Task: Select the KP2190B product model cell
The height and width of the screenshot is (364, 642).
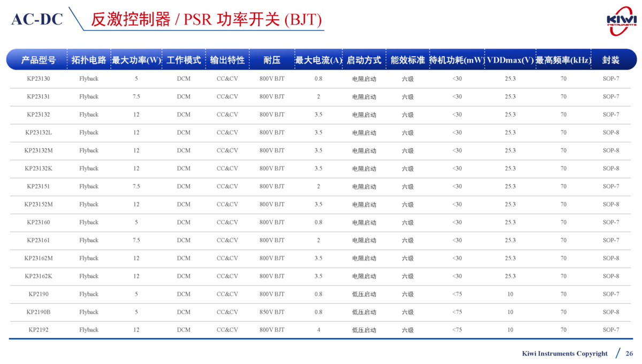Action: click(x=39, y=312)
